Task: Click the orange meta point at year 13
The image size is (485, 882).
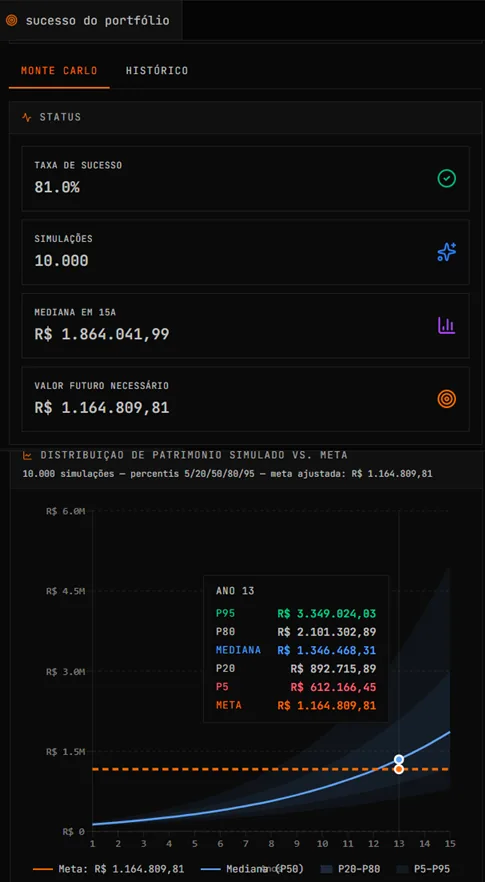Action: 399,769
